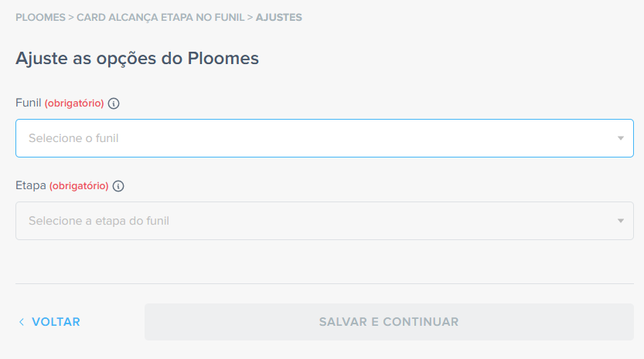Image resolution: width=644 pixels, height=359 pixels.
Task: Go to PLOOMES in the breadcrumb
Action: pyautogui.click(x=40, y=17)
